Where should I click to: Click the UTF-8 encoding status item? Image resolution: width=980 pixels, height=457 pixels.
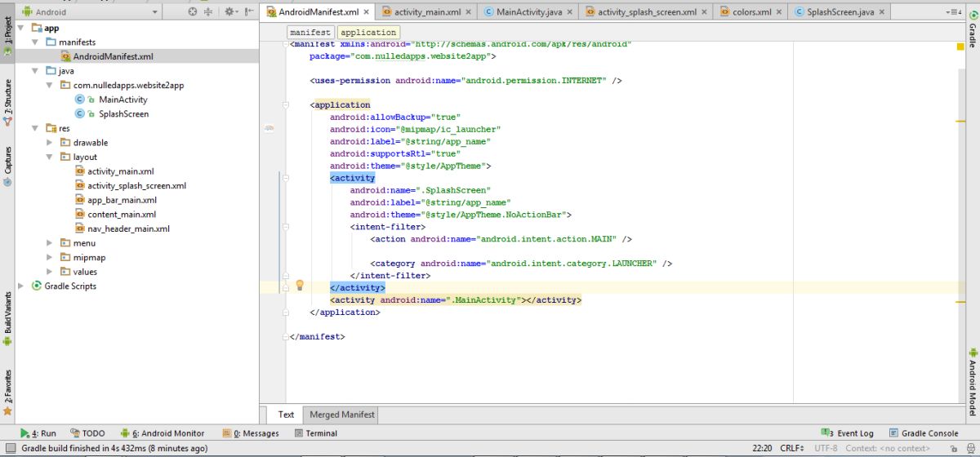pyautogui.click(x=825, y=448)
